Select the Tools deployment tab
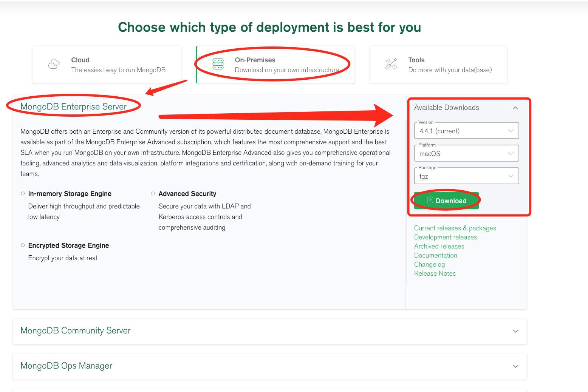 pyautogui.click(x=438, y=65)
